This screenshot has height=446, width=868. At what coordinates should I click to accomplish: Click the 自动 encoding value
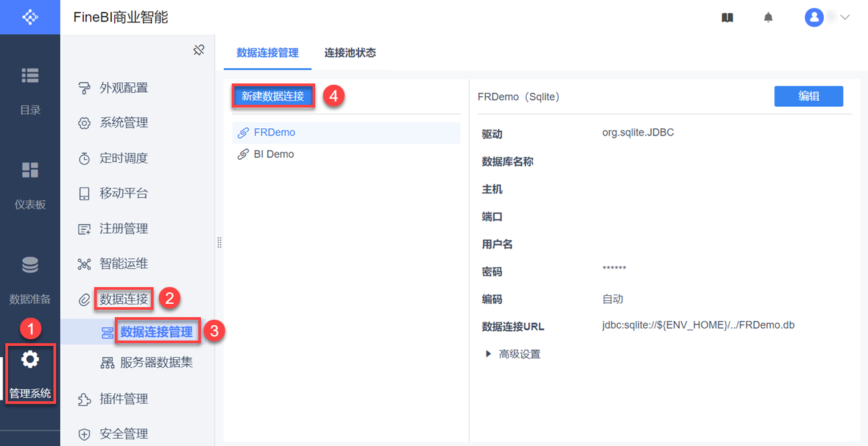pos(613,299)
